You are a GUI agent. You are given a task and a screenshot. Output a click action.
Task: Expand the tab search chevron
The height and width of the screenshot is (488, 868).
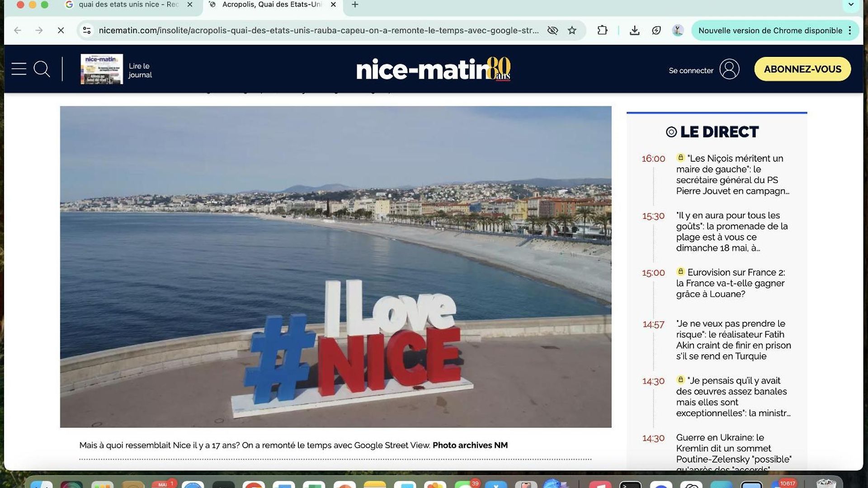(851, 5)
